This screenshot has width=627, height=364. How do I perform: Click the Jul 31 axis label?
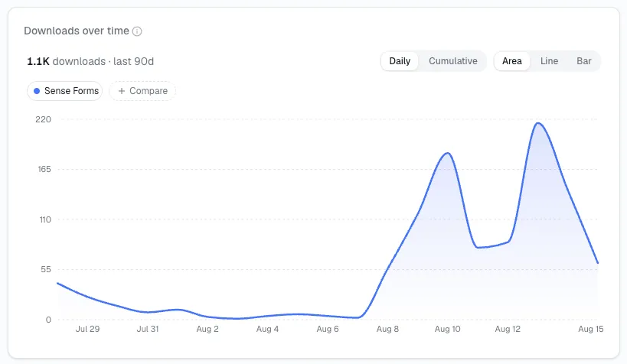(148, 329)
